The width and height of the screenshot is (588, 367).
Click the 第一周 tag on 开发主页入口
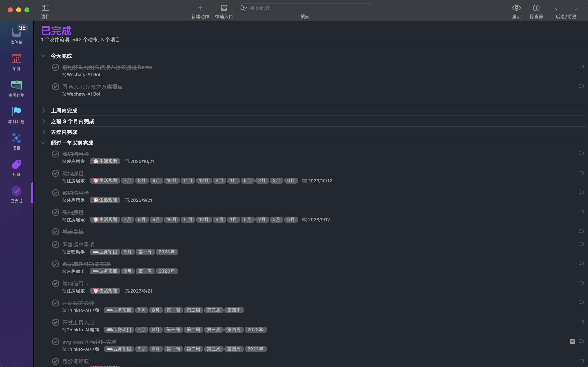(x=173, y=330)
